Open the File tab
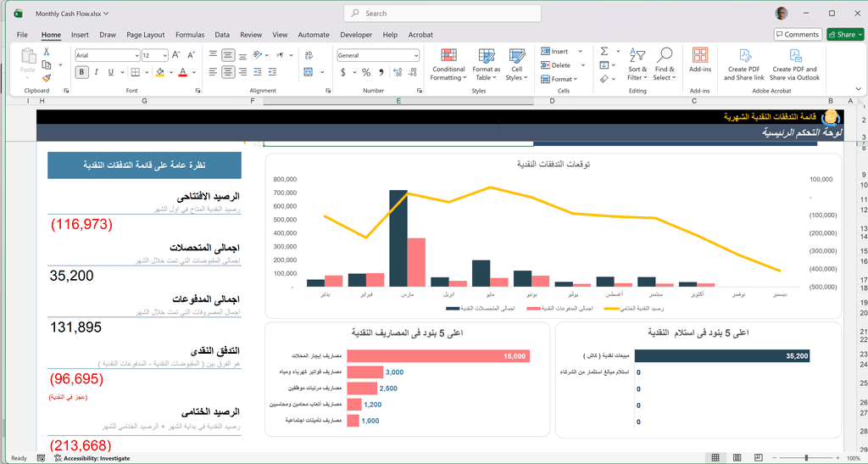This screenshot has height=464, width=868. pos(22,34)
